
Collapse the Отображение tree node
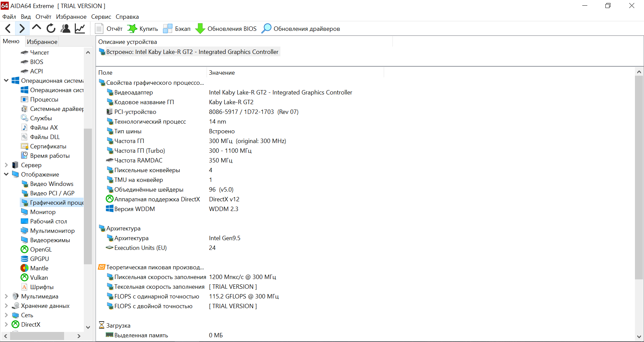click(x=6, y=174)
